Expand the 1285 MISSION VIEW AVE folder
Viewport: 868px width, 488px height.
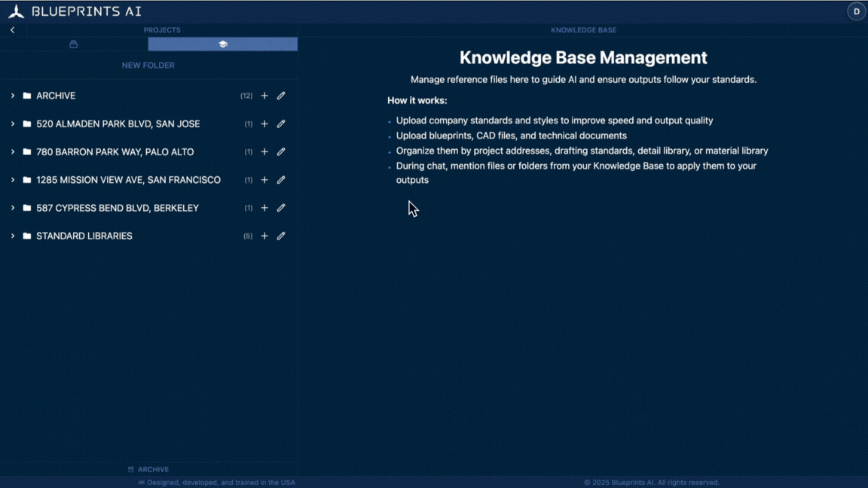(x=13, y=180)
